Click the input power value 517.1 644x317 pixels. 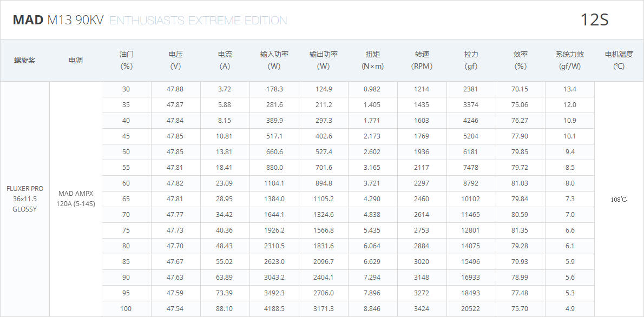(x=274, y=136)
